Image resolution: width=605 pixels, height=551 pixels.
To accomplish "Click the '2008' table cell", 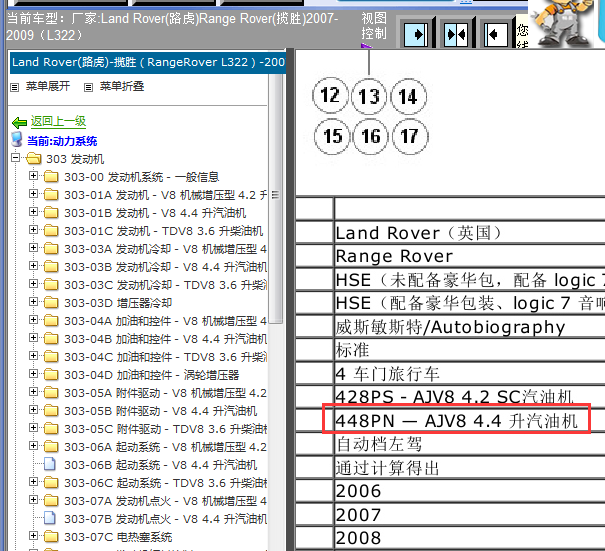I will [470, 537].
